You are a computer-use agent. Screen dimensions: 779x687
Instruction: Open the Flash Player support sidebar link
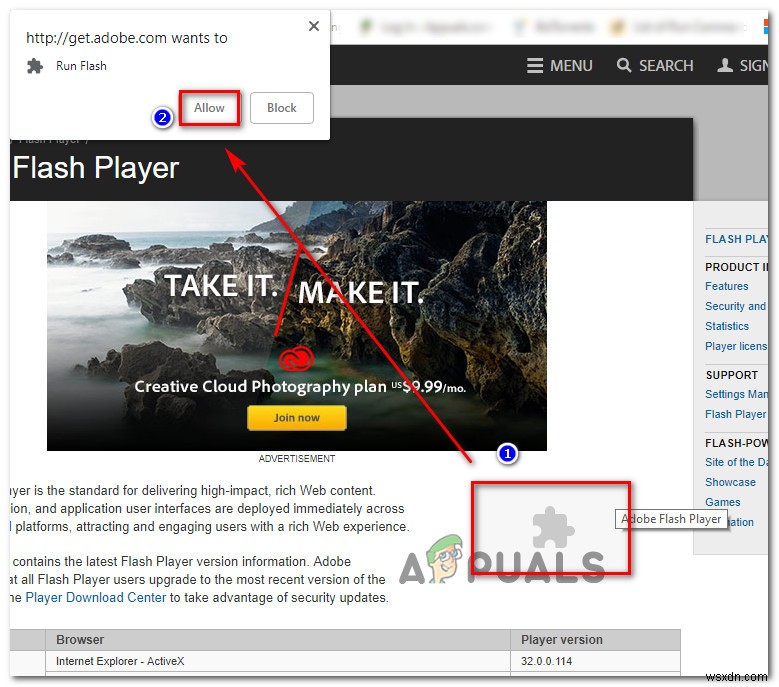[736, 414]
